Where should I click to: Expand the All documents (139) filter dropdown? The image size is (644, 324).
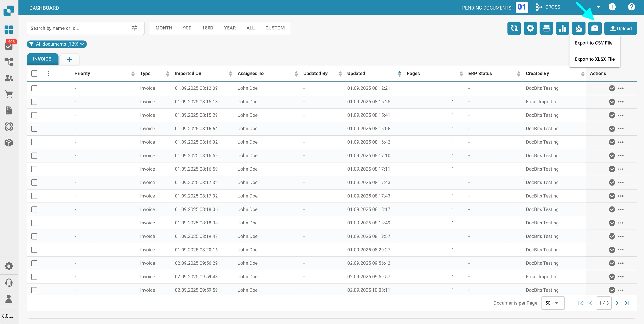(57, 44)
